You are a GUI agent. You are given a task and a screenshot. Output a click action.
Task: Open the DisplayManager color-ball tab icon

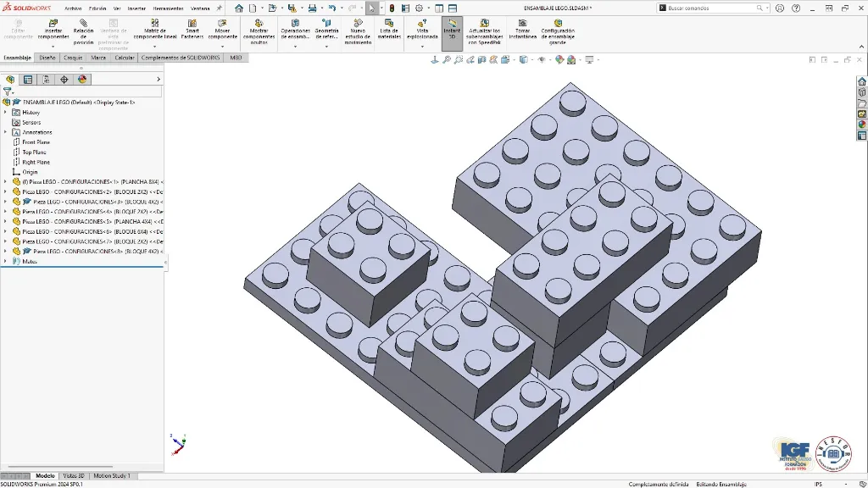point(82,80)
